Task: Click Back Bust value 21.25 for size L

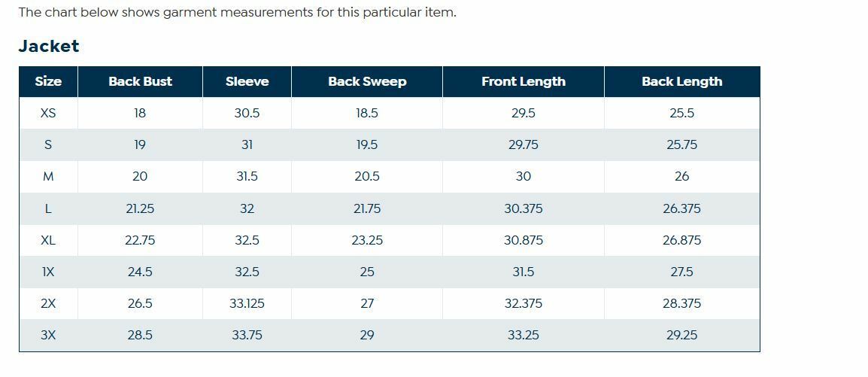Action: 140,208
